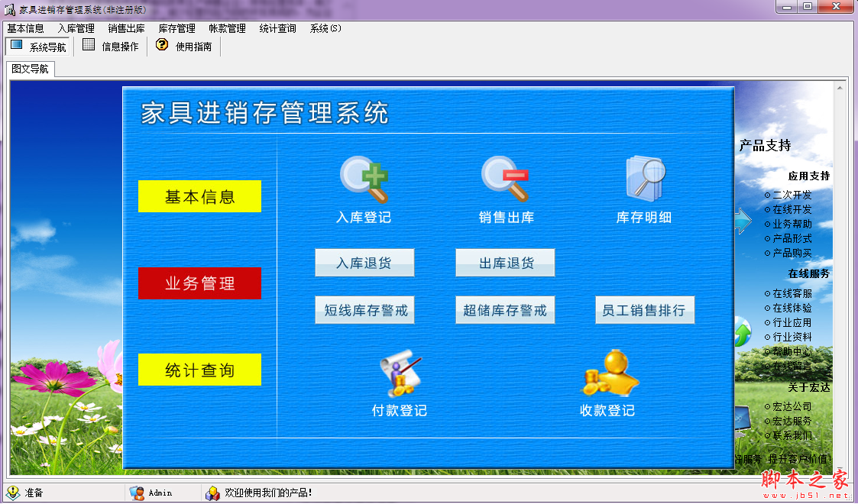Select the 统计查询 yellow category label
The height and width of the screenshot is (504, 858).
point(199,370)
